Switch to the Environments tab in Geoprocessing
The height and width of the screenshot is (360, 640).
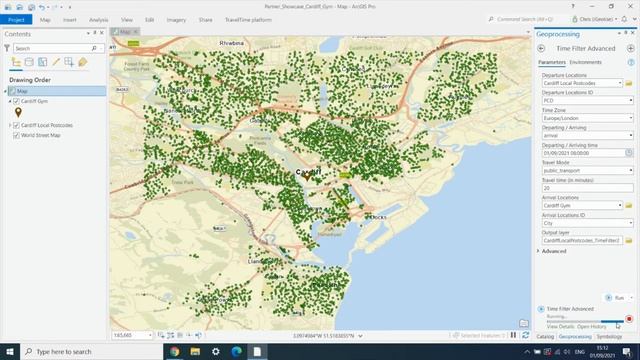pyautogui.click(x=585, y=62)
